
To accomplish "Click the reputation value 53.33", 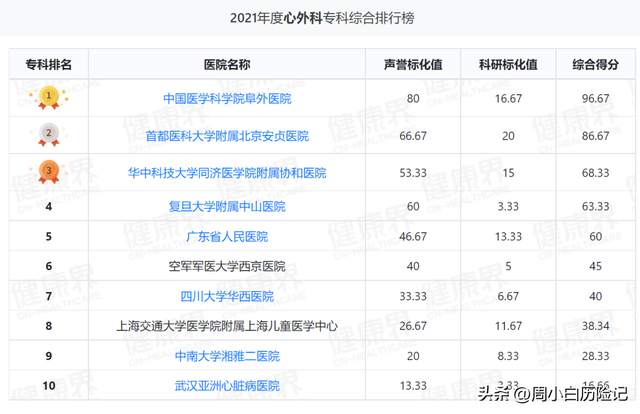I will 413,173.
